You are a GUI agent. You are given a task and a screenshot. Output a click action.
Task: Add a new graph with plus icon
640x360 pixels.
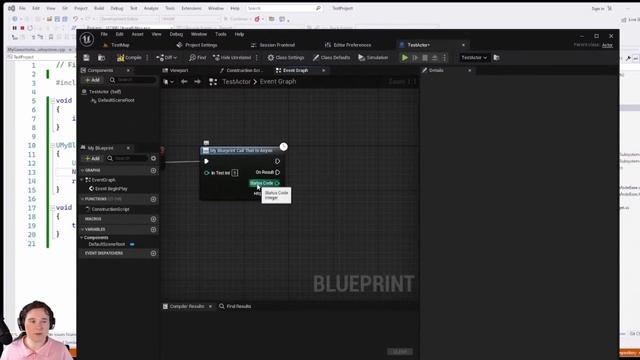click(153, 171)
